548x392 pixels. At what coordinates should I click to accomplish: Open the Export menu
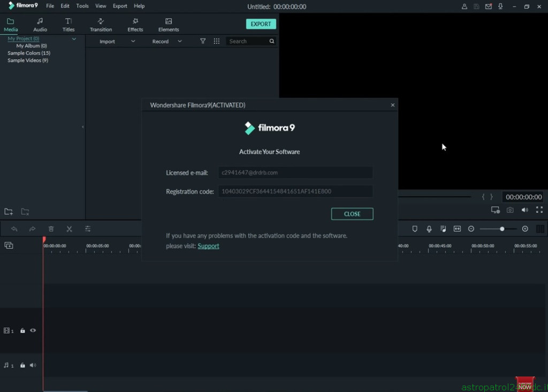pos(120,6)
